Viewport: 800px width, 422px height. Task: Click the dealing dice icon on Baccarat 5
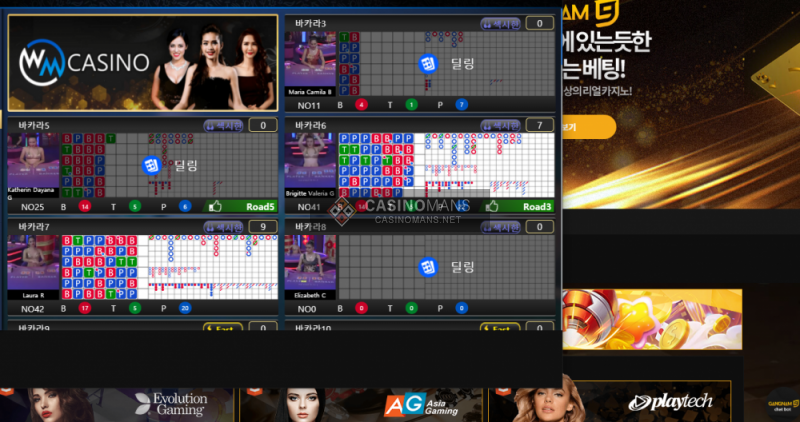click(x=152, y=165)
